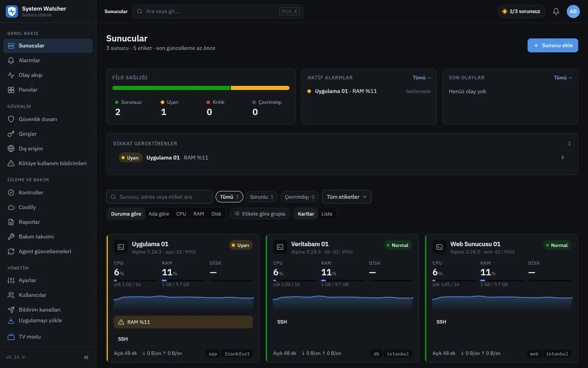Select the Kartlar view
The width and height of the screenshot is (588, 368).
tap(306, 214)
